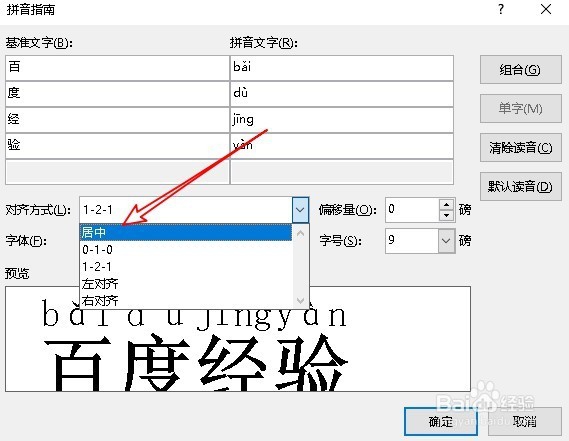Image resolution: width=569 pixels, height=441 pixels.
Task: Click the base text cell 百
Action: tap(118, 68)
